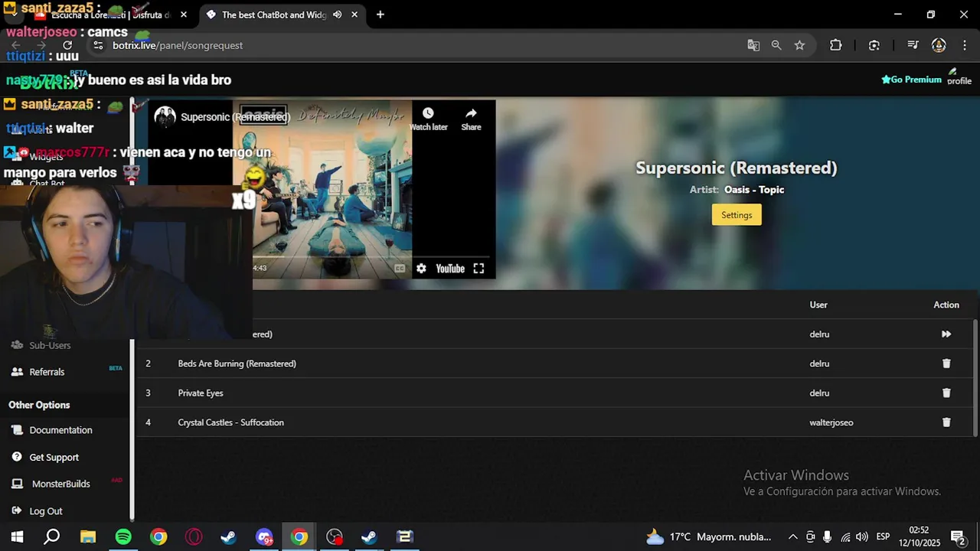Click the Go Premium link
The height and width of the screenshot is (551, 980).
tap(911, 80)
